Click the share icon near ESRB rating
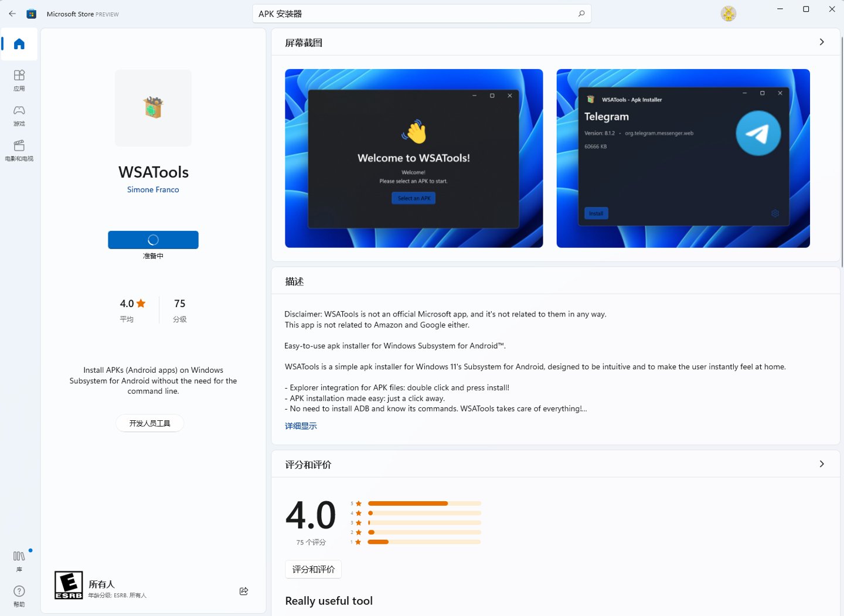 point(244,591)
